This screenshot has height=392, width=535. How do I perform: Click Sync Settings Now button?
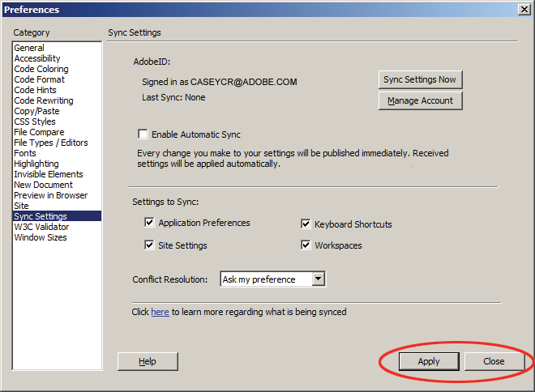point(421,79)
